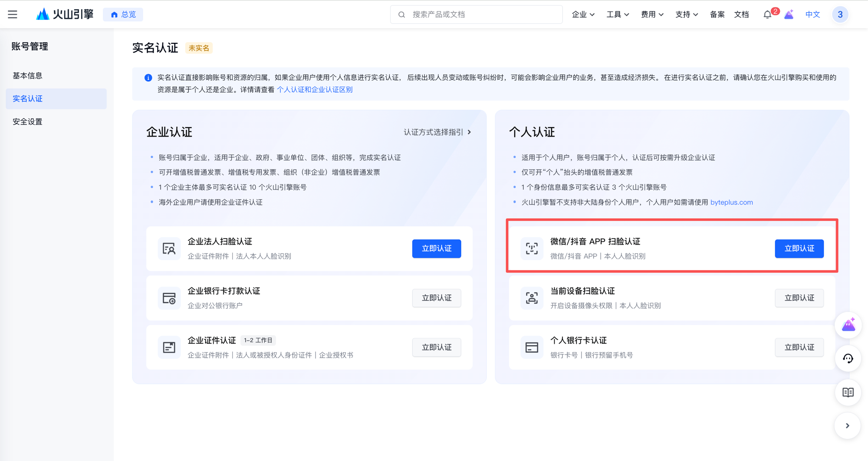Open the 备案 top menu item
Image resolution: width=868 pixels, height=461 pixels.
[x=717, y=14]
